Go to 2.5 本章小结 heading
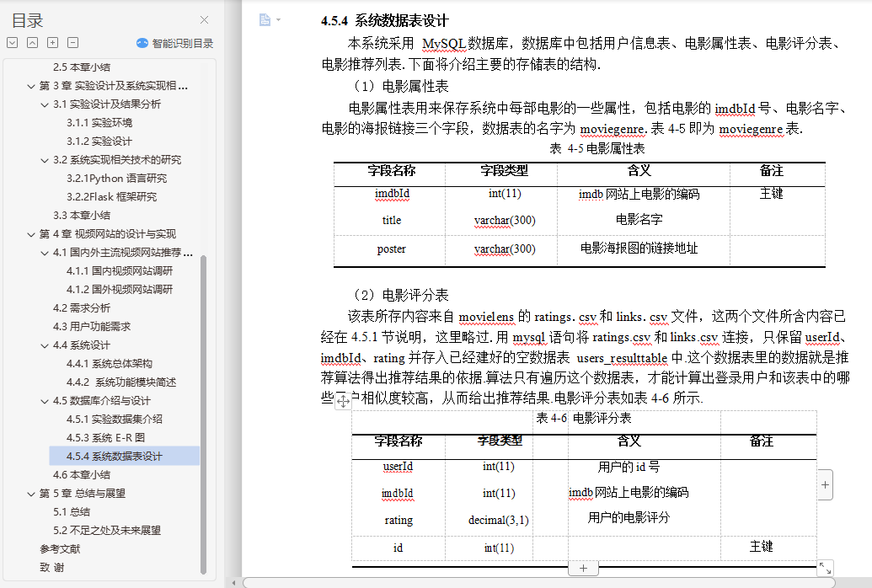The image size is (872, 588). (82, 67)
